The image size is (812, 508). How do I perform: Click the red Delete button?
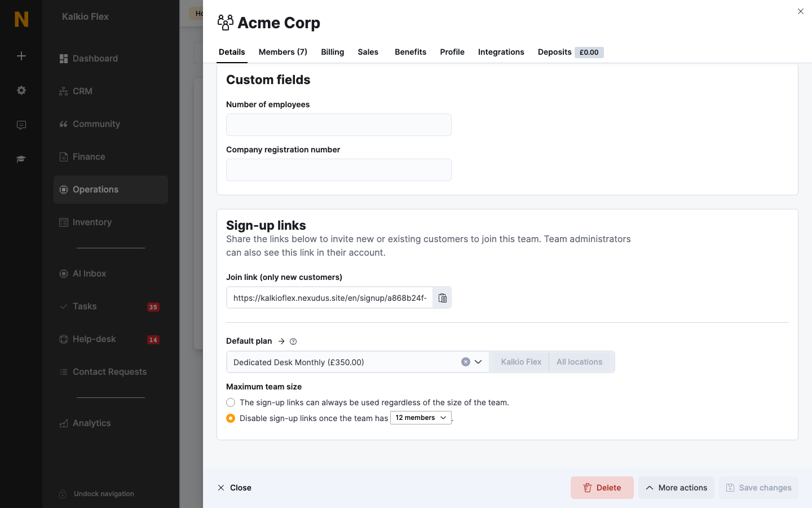click(x=602, y=488)
